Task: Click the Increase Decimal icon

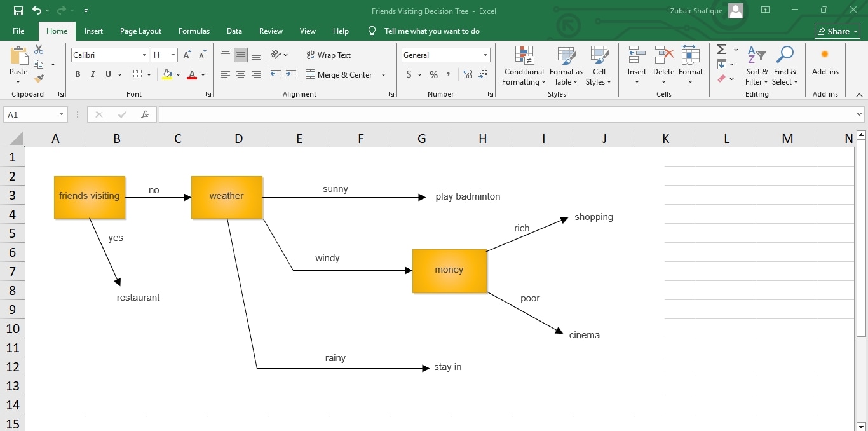Action: tap(468, 74)
